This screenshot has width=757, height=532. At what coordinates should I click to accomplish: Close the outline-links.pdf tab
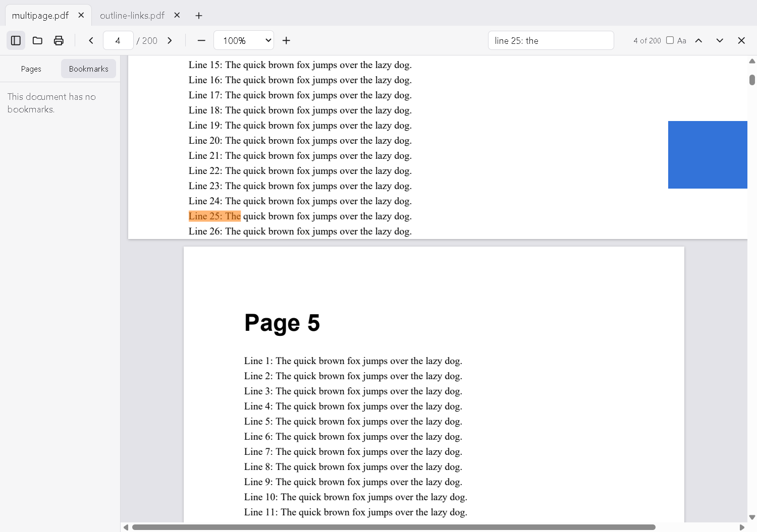point(177,15)
